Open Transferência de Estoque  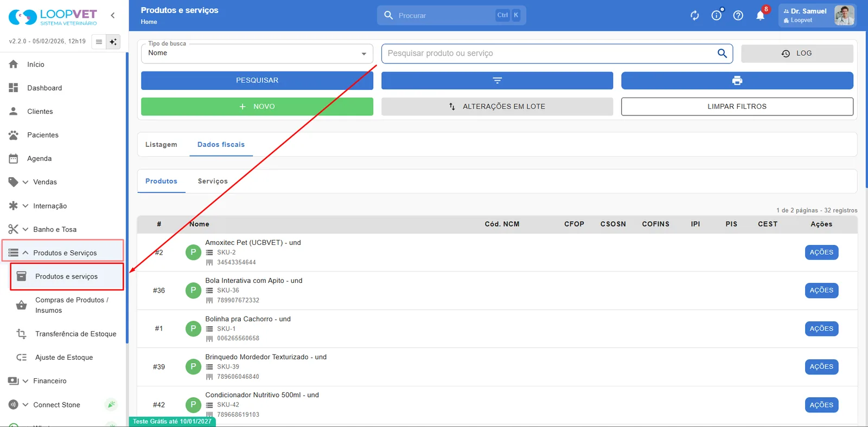tap(76, 334)
